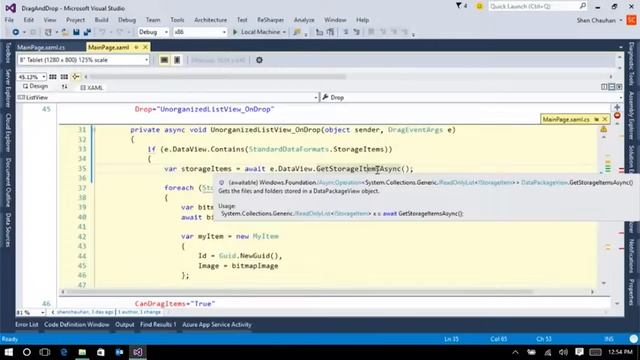Open the Find Results 1 tab
640x360 pixels.
click(x=158, y=324)
